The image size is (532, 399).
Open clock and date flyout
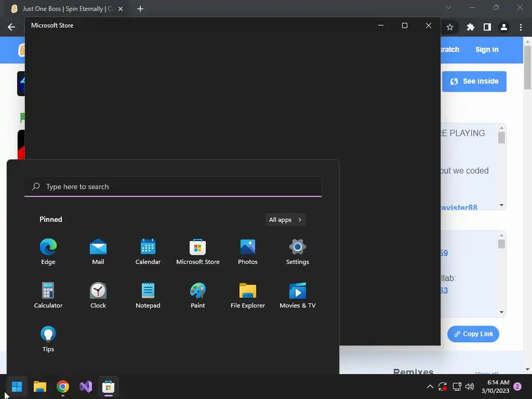(495, 387)
